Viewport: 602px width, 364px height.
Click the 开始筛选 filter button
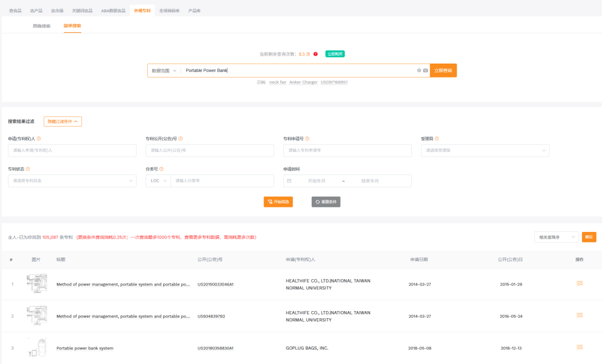click(x=278, y=202)
